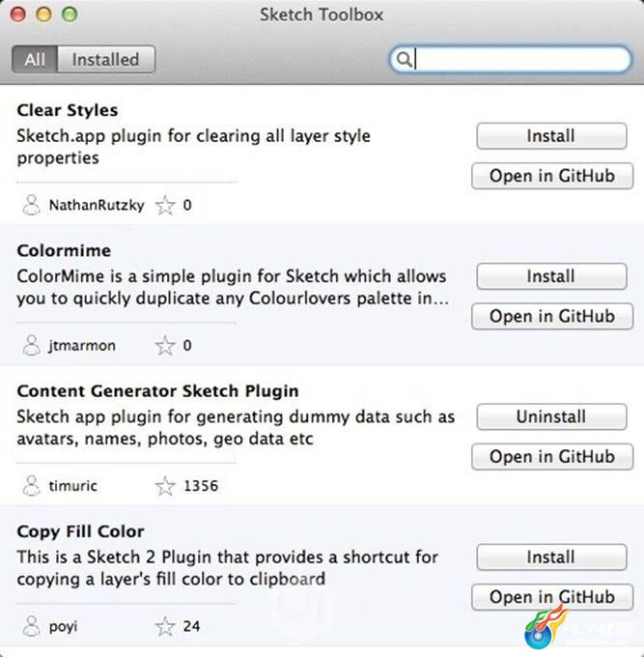The width and height of the screenshot is (644, 657).
Task: Focus the plugin search field
Action: (x=510, y=60)
